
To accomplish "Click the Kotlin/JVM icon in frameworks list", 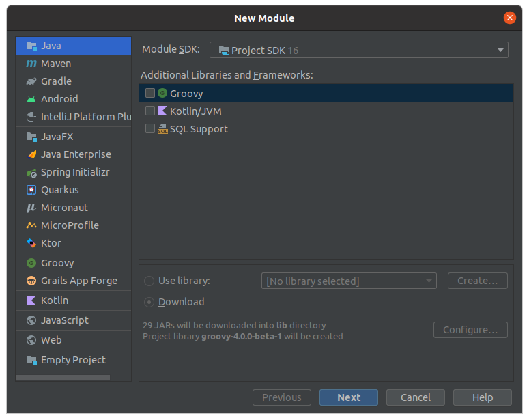I will coord(162,111).
